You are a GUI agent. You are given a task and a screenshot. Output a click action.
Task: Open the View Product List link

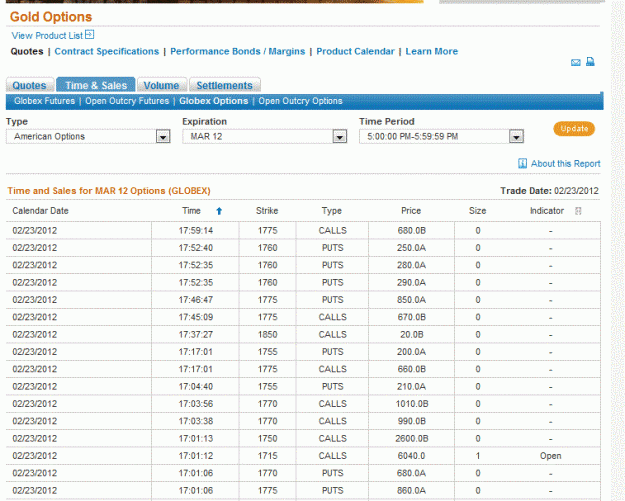point(47,35)
